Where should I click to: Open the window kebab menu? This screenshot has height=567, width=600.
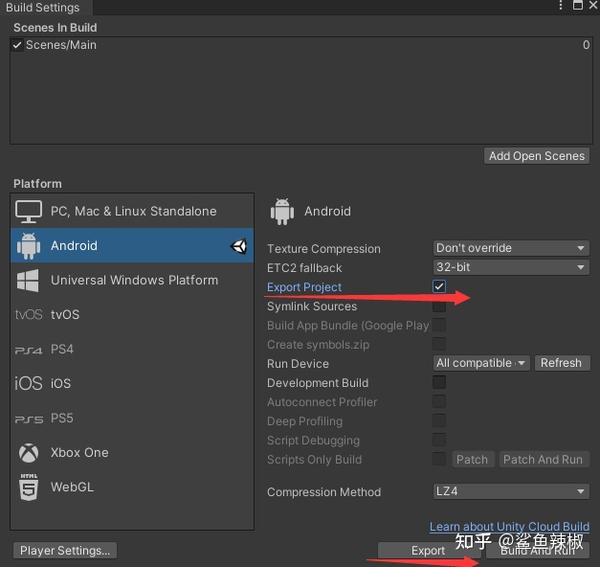click(561, 5)
